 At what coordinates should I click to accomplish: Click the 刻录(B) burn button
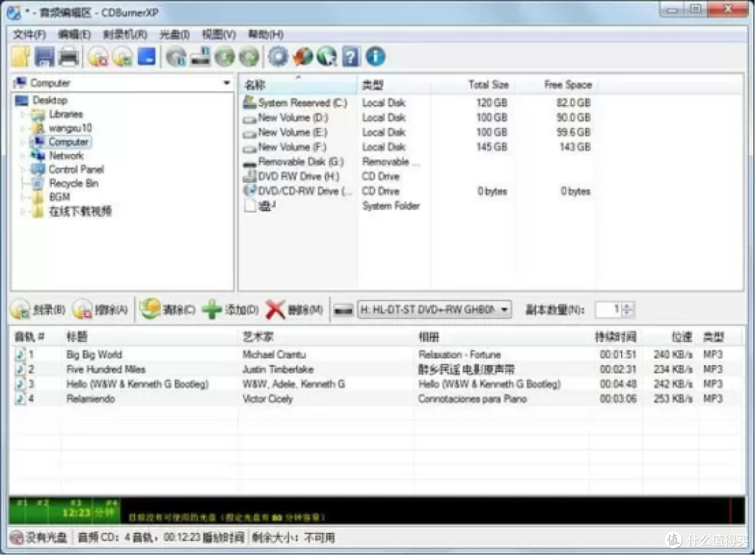38,310
